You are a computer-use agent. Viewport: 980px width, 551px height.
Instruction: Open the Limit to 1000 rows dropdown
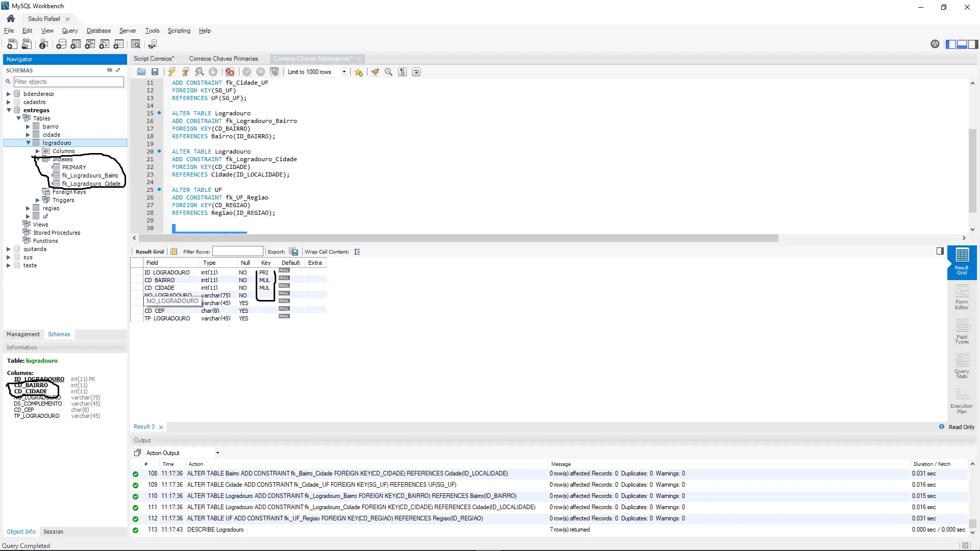click(344, 72)
